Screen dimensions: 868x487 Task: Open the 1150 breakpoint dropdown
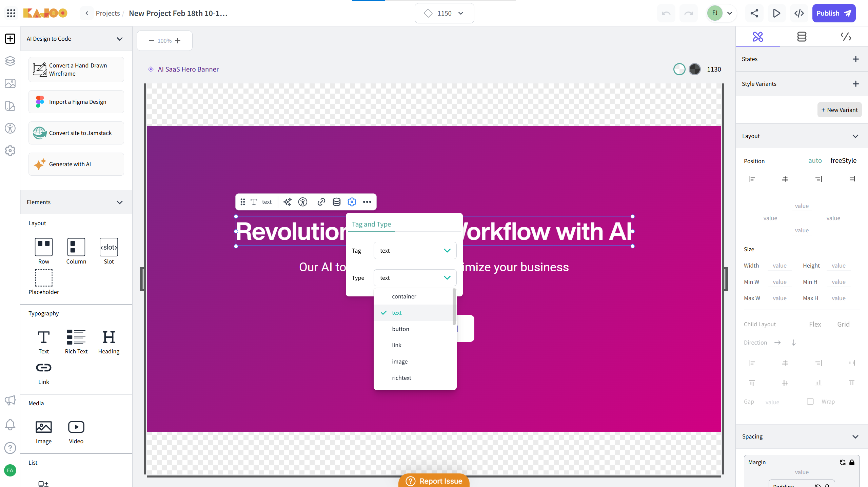click(x=444, y=13)
